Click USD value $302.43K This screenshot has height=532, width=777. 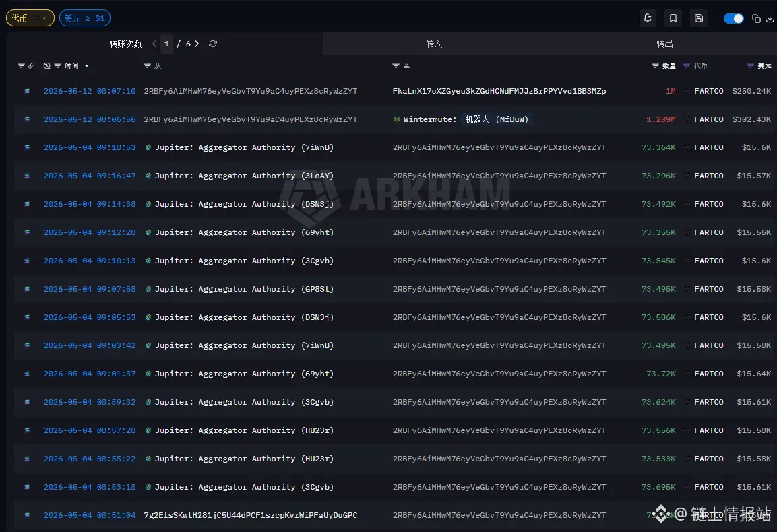[751, 119]
